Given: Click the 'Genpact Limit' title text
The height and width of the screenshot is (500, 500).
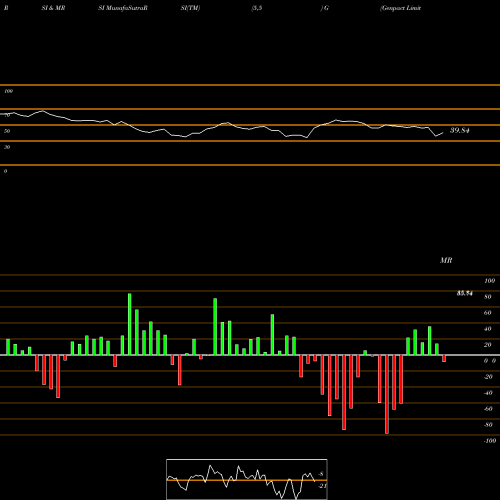Looking at the screenshot, I should point(400,8).
